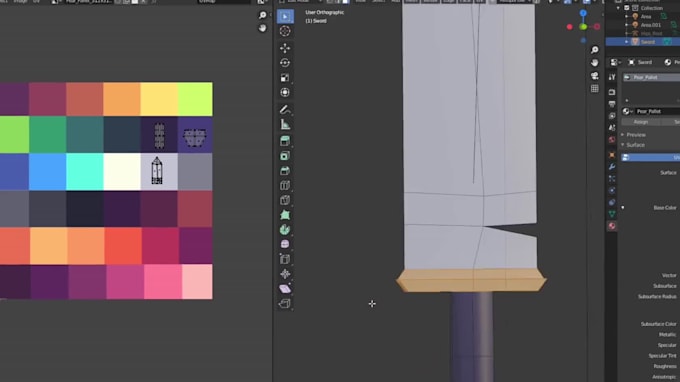The height and width of the screenshot is (382, 680).
Task: Open the Properties editor type dropdown
Action: [x=615, y=62]
